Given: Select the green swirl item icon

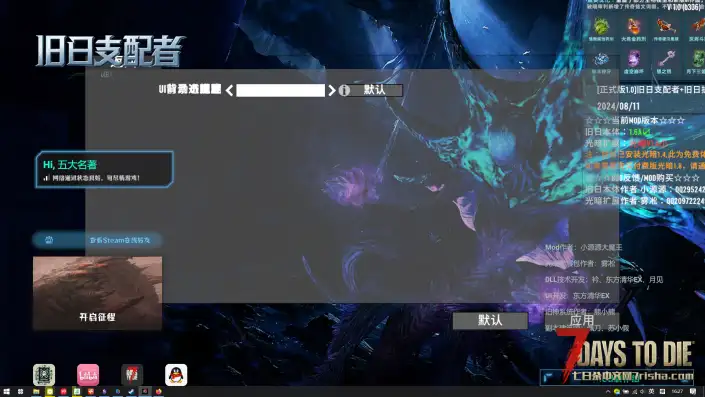Looking at the screenshot, I should click(x=601, y=27).
